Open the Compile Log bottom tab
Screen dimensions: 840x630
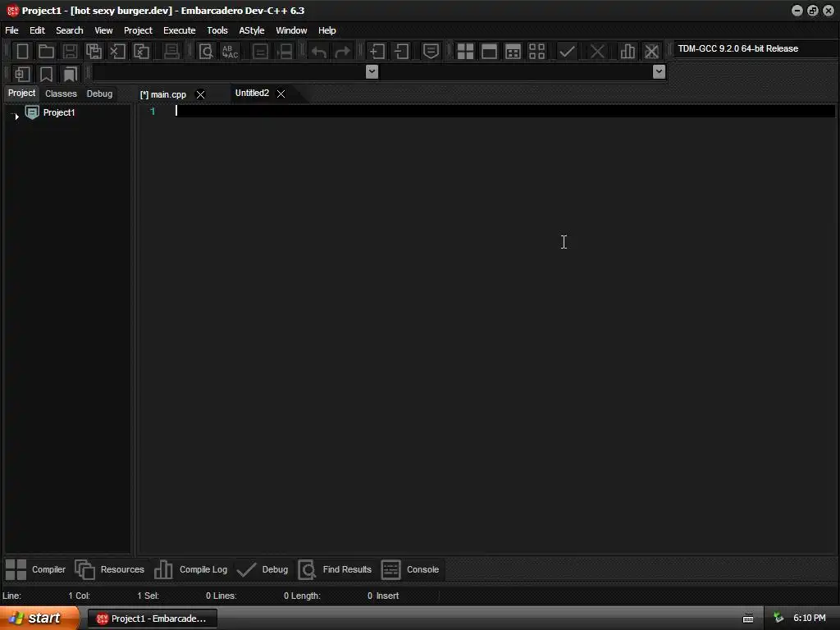[190, 569]
